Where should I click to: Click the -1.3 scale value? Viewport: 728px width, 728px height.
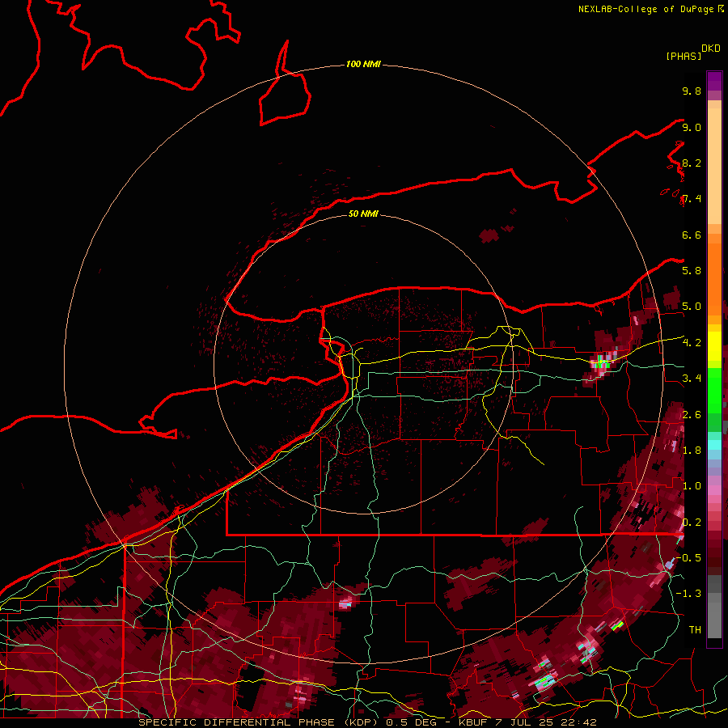[688, 594]
